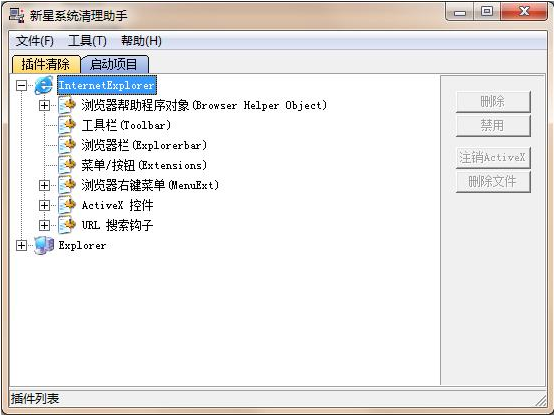The image size is (554, 415).
Task: Open the 工具(T) menu
Action: 87,41
